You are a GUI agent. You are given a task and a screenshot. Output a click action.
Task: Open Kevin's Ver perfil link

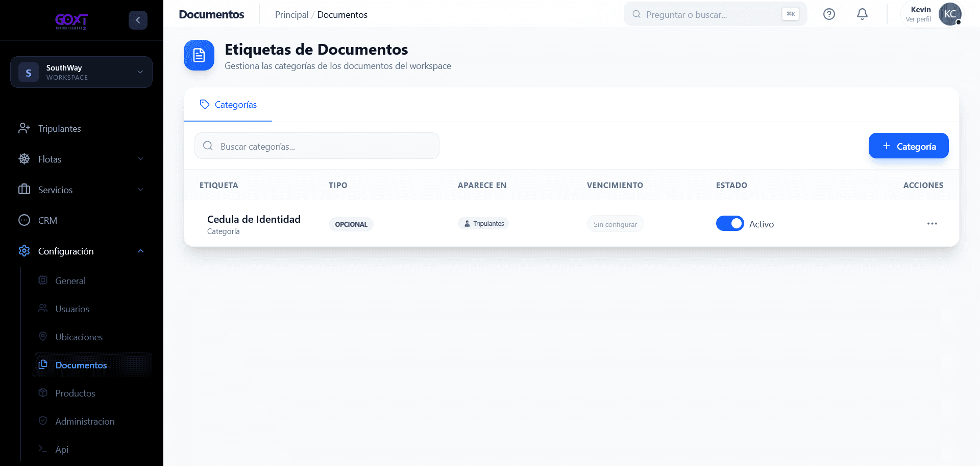(x=918, y=19)
